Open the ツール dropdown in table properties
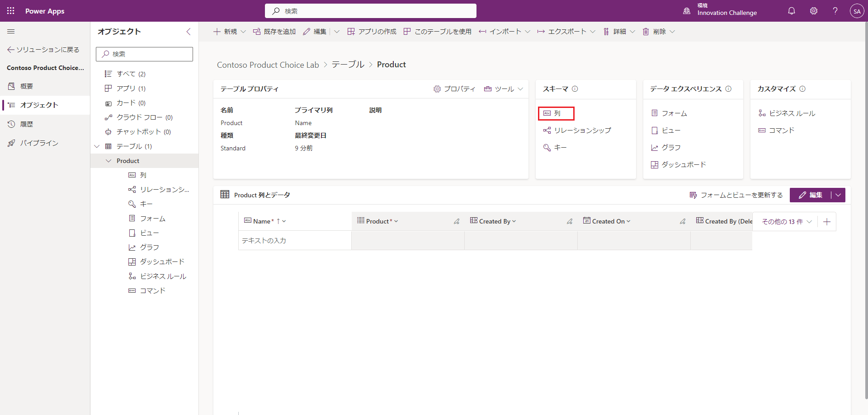This screenshot has height=415, width=868. click(503, 89)
